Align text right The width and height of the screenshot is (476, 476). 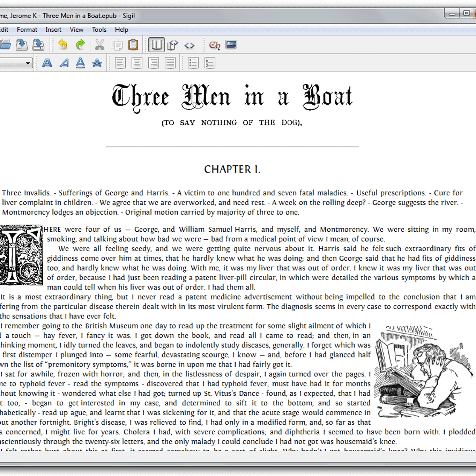pyautogui.click(x=154, y=63)
